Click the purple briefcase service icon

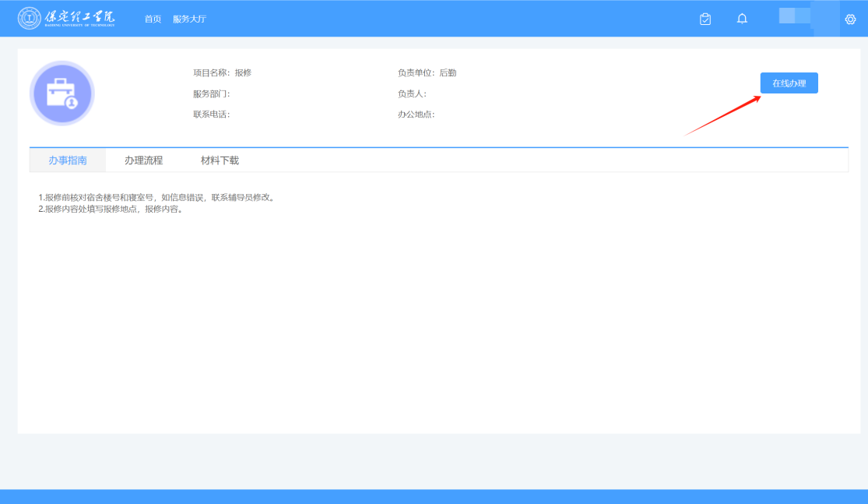(62, 93)
